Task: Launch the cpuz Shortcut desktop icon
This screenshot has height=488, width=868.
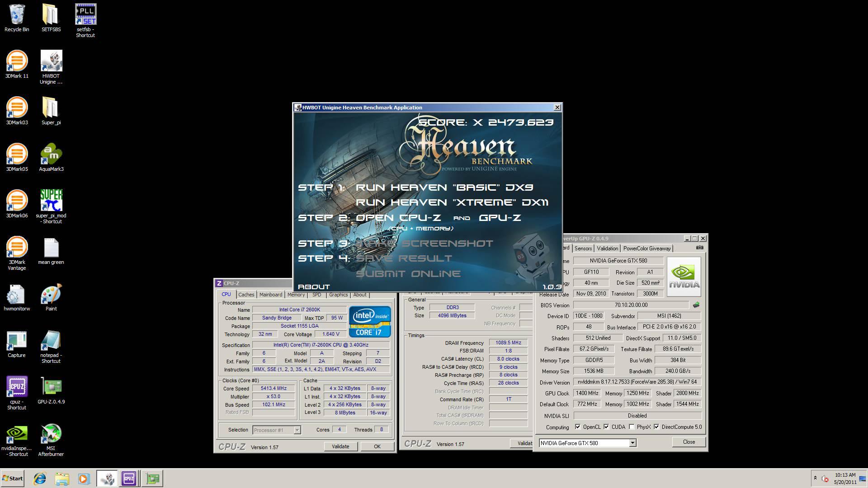Action: tap(17, 393)
